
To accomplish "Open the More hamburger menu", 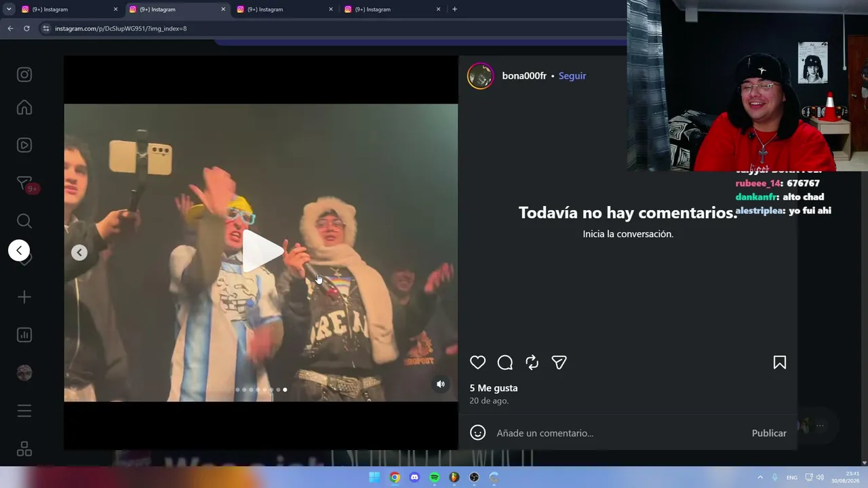I will 24,411.
